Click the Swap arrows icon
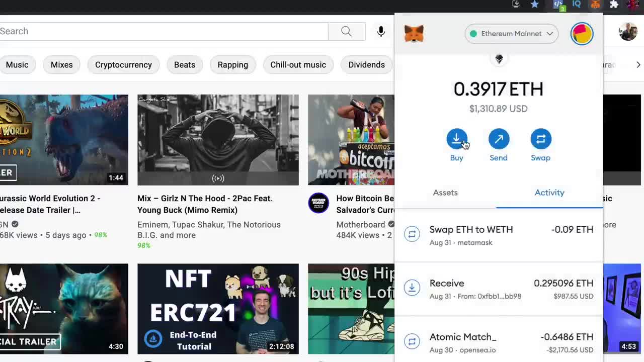The image size is (644, 362). point(541,139)
